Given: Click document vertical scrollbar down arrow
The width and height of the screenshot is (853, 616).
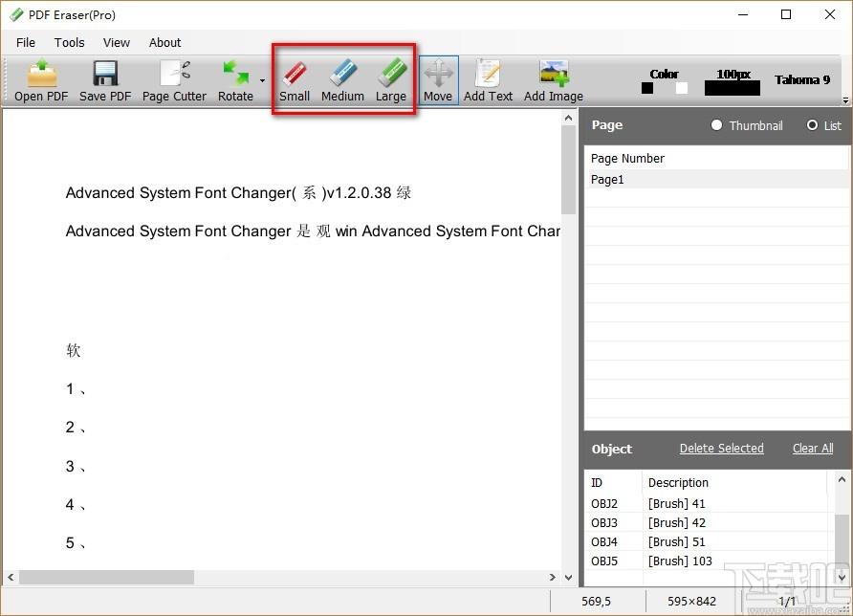Looking at the screenshot, I should point(568,577).
